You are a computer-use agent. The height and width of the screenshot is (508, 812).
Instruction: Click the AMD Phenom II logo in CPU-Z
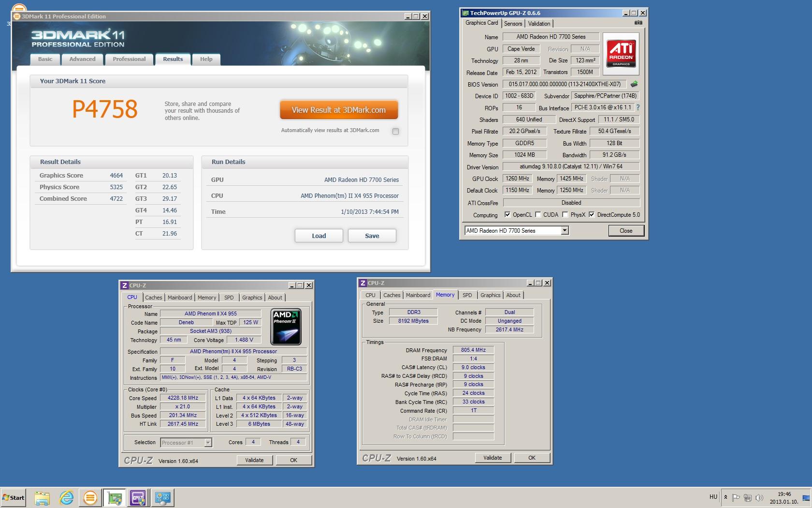[x=286, y=327]
